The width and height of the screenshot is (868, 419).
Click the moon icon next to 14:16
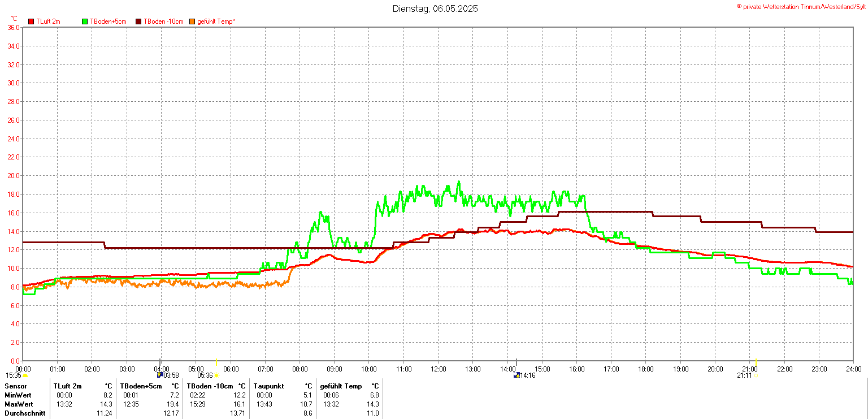coord(516,375)
